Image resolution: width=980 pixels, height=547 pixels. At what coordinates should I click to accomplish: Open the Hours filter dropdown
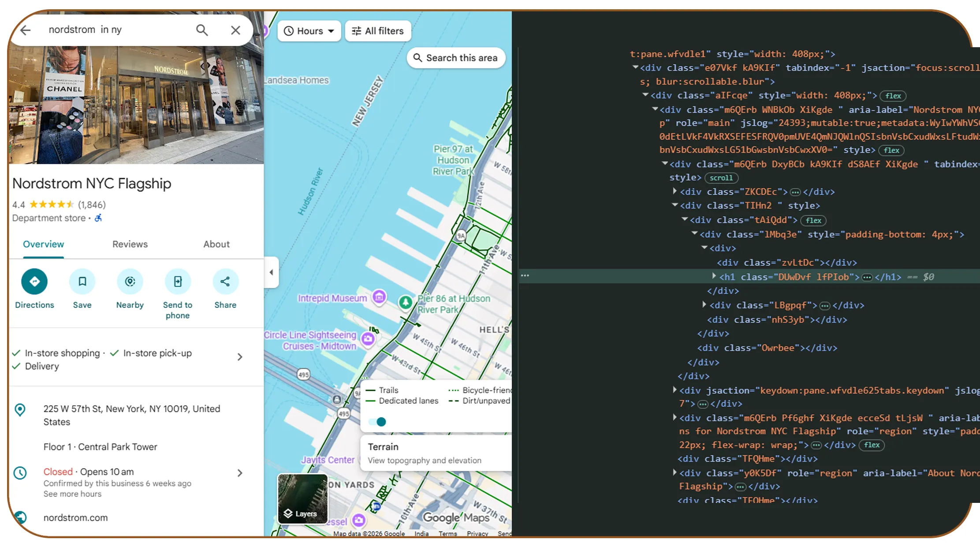(x=309, y=31)
